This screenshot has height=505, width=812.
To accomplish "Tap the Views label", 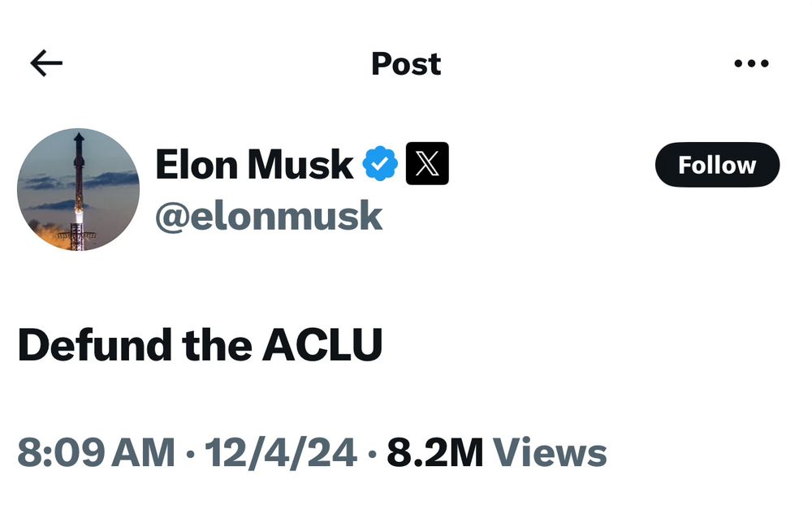I will tap(550, 452).
